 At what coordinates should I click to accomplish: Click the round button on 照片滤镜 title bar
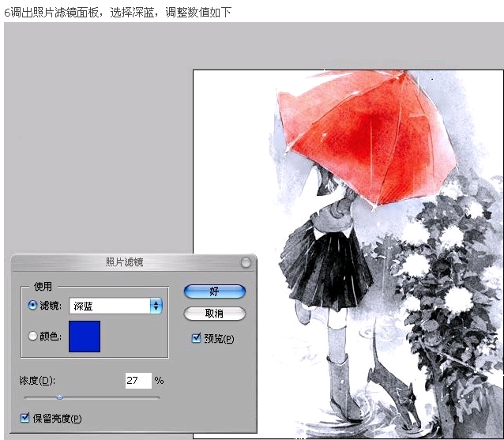(x=246, y=262)
